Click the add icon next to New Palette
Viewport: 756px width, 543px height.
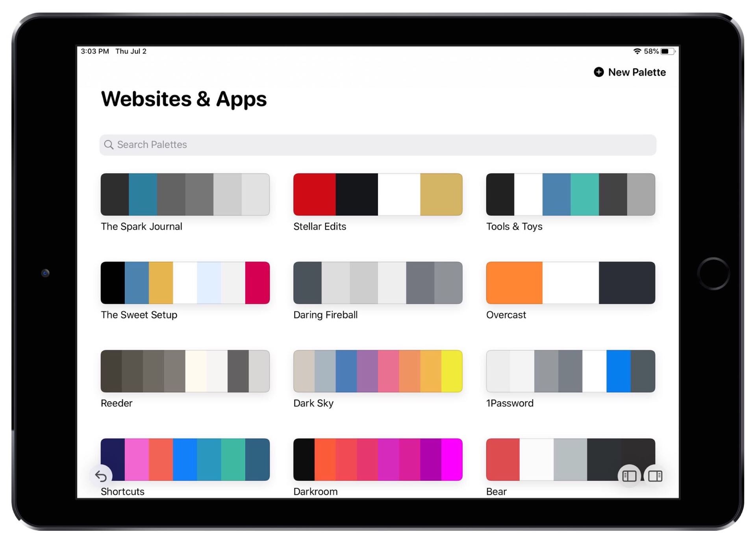point(598,72)
